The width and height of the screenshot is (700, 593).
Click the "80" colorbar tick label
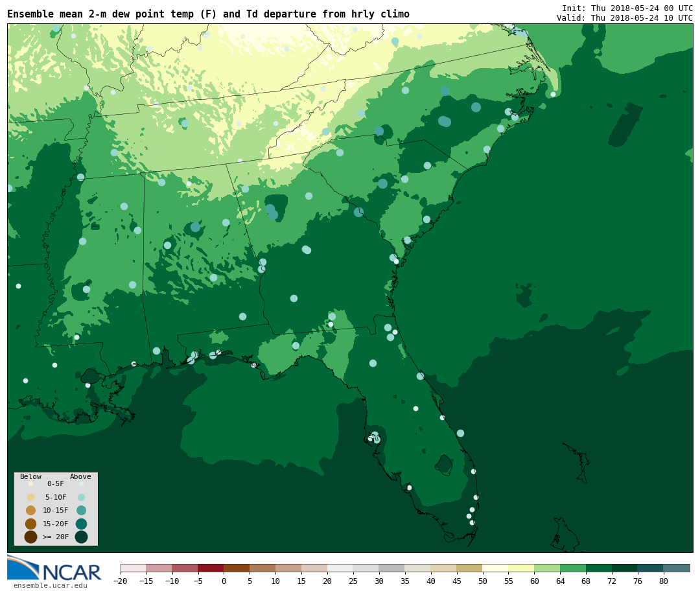click(664, 581)
